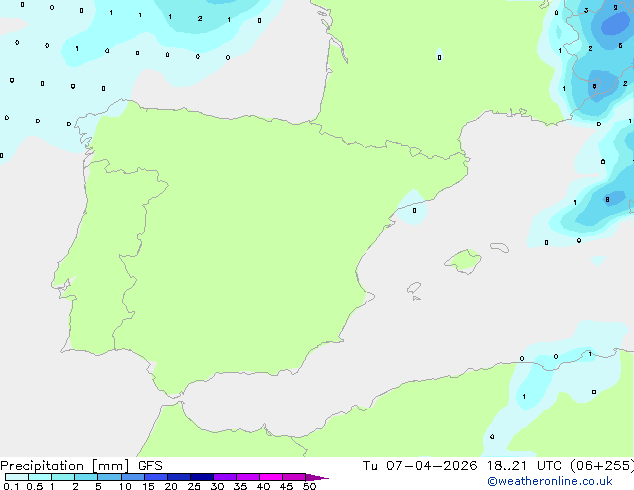The width and height of the screenshot is (634, 490).
Task: Select the lightest 0.1–0.5 mm legend swatch
Action: pyautogui.click(x=17, y=477)
